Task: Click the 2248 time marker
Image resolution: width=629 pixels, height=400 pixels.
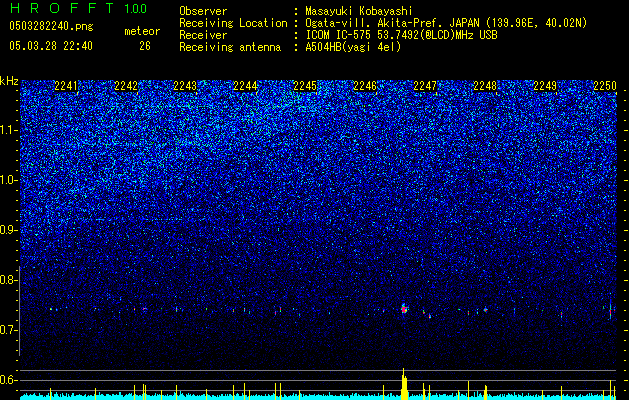Action: point(485,86)
